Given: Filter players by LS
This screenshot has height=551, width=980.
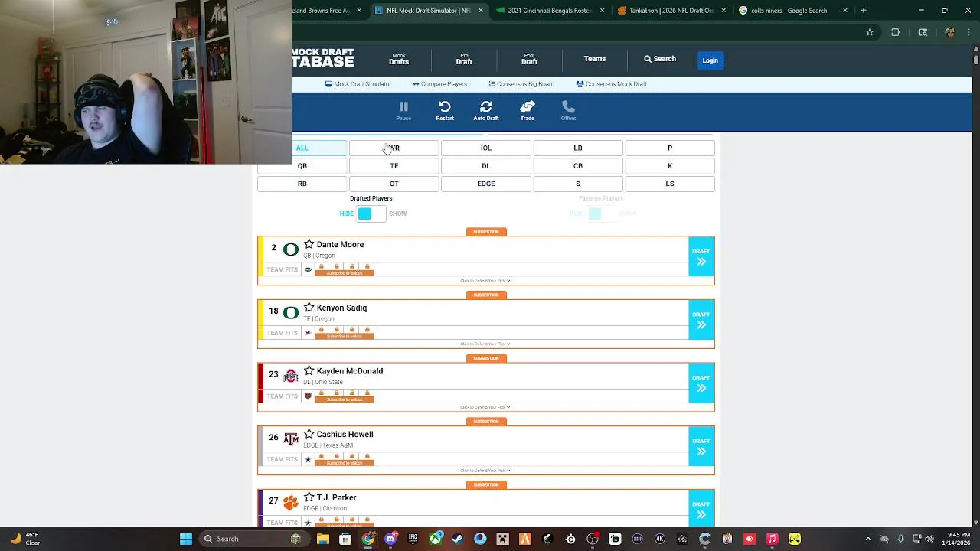Looking at the screenshot, I should [670, 184].
